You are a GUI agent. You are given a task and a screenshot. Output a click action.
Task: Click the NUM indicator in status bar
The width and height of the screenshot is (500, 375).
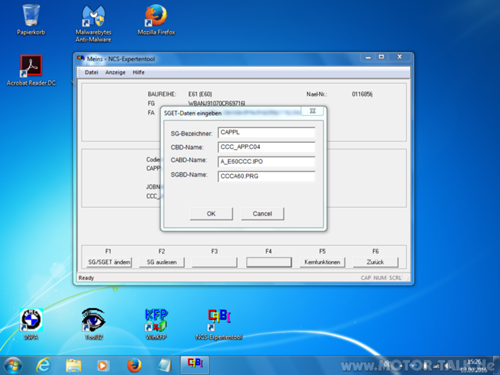point(380,278)
